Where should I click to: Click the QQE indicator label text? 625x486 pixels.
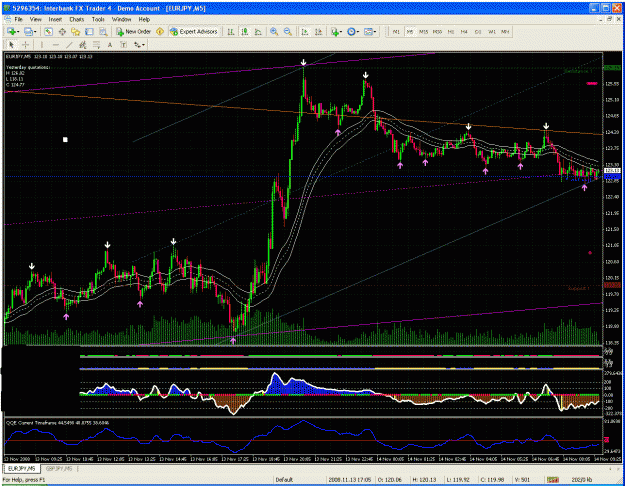(x=58, y=423)
